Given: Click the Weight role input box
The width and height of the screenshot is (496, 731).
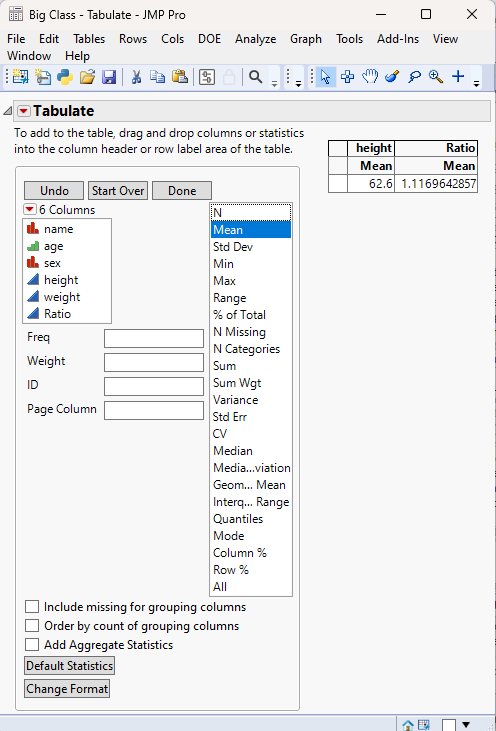Looking at the screenshot, I should pos(154,362).
